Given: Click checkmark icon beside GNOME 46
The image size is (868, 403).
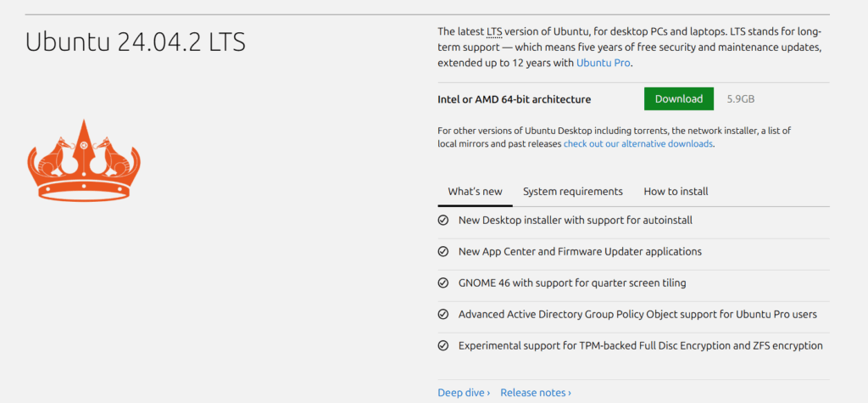Looking at the screenshot, I should tap(442, 283).
